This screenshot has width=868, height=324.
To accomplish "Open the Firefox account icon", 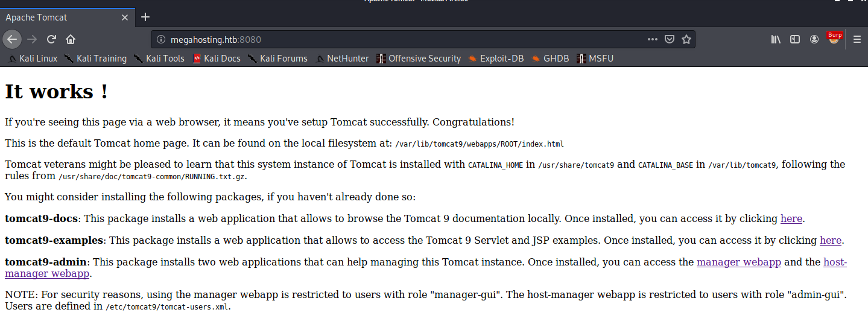I will [x=814, y=39].
